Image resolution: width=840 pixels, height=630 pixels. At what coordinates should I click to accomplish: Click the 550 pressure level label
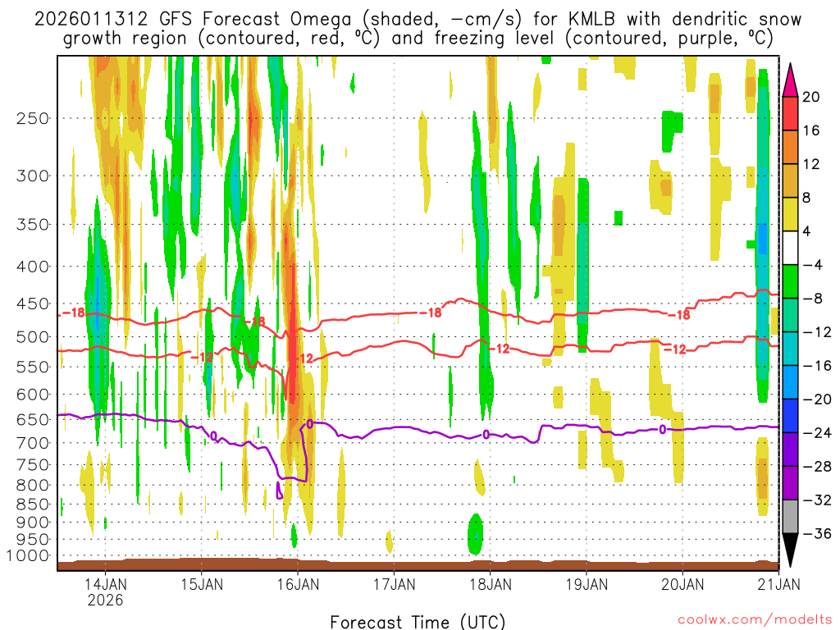[x=33, y=367]
